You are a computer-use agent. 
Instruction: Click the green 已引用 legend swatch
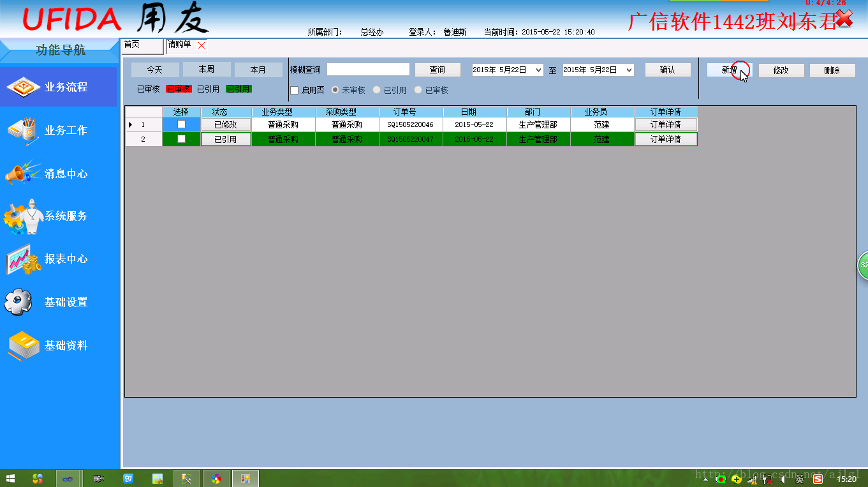click(x=239, y=89)
